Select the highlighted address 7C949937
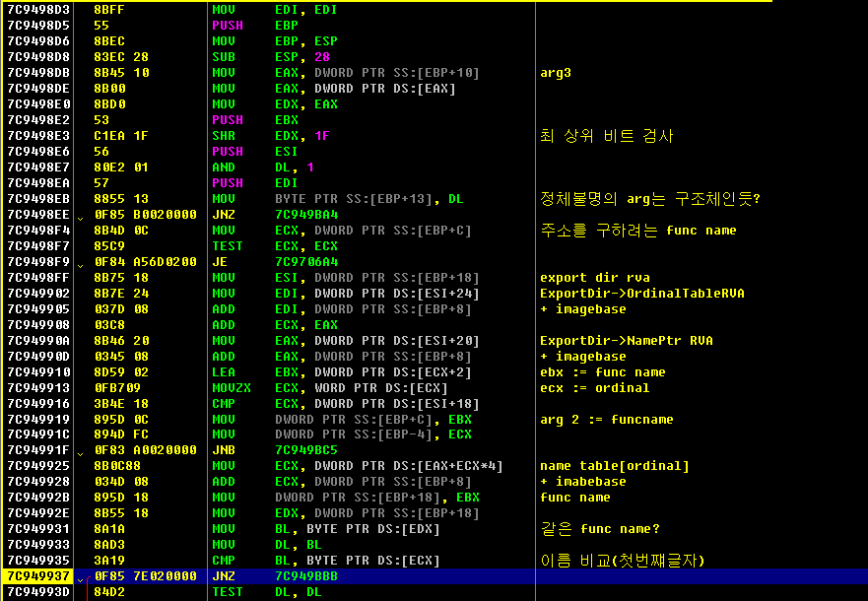The height and width of the screenshot is (601, 868). (x=38, y=576)
